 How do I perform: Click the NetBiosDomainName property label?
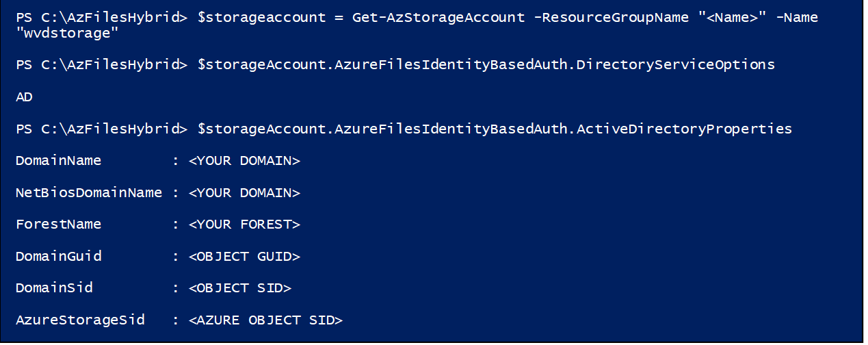(x=89, y=193)
